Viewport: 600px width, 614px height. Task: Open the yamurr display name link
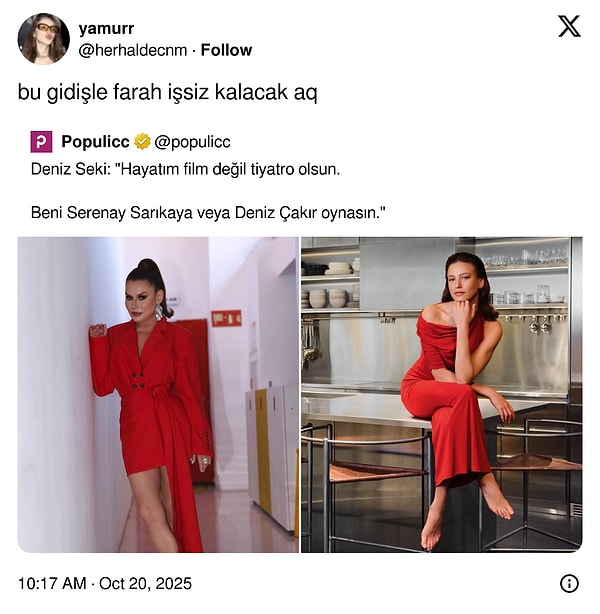click(106, 28)
